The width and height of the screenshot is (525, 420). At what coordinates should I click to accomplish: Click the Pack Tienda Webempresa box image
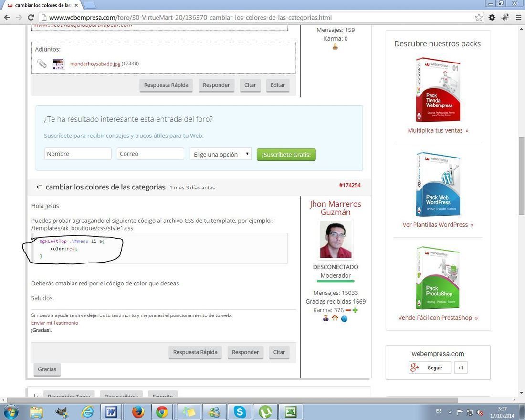tap(438, 90)
